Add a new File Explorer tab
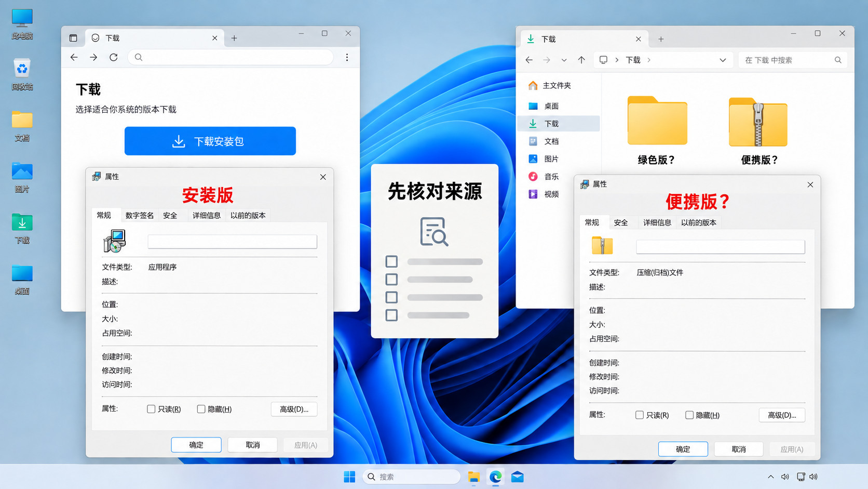Viewport: 868px width, 489px height. tap(661, 39)
